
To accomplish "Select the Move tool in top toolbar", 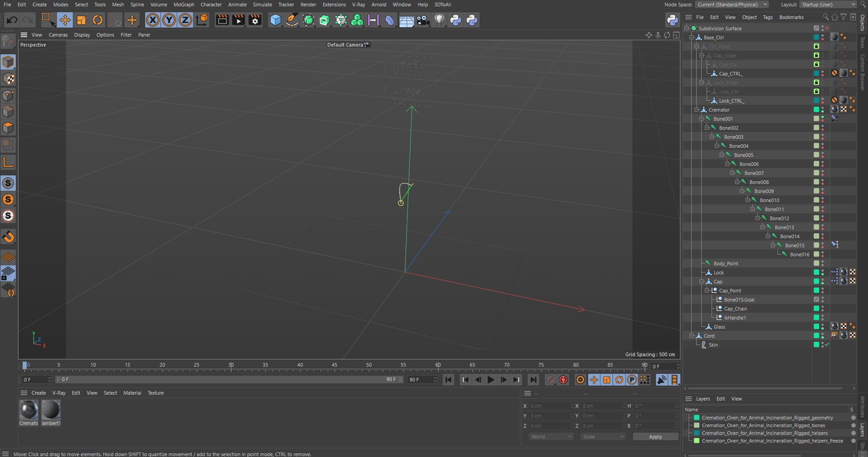I will tap(65, 20).
